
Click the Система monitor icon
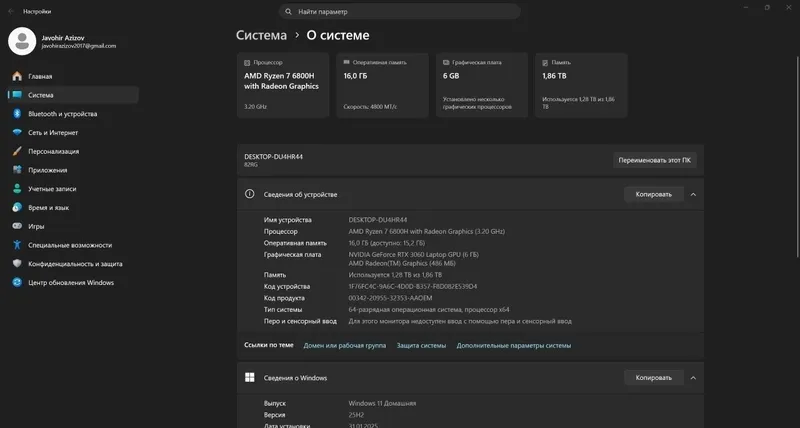pyautogui.click(x=17, y=95)
